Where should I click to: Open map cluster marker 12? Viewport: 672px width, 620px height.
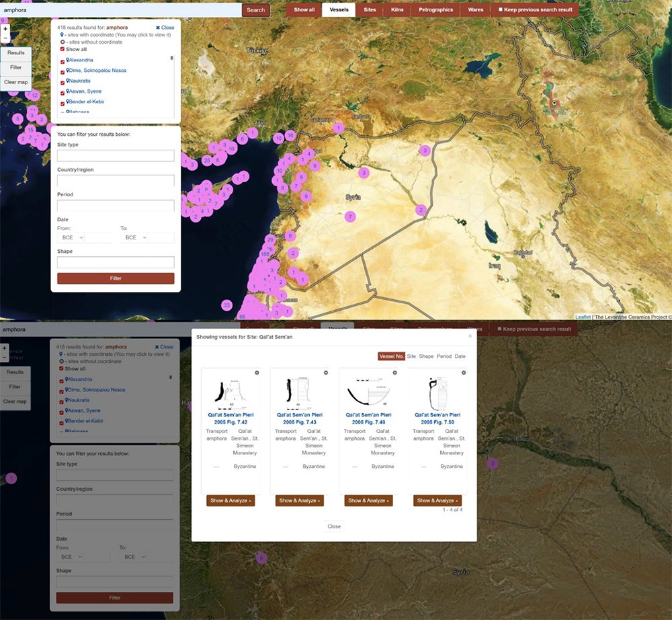[x=35, y=95]
